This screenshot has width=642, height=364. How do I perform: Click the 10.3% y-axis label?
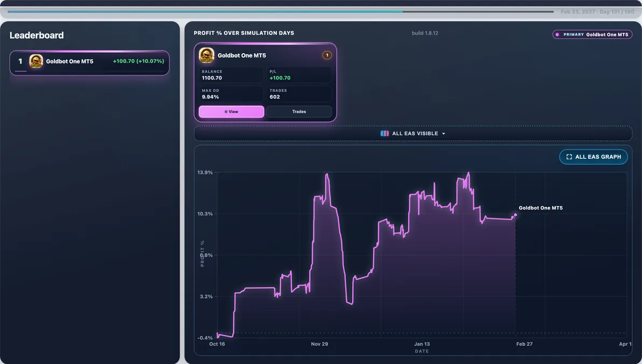click(x=205, y=214)
